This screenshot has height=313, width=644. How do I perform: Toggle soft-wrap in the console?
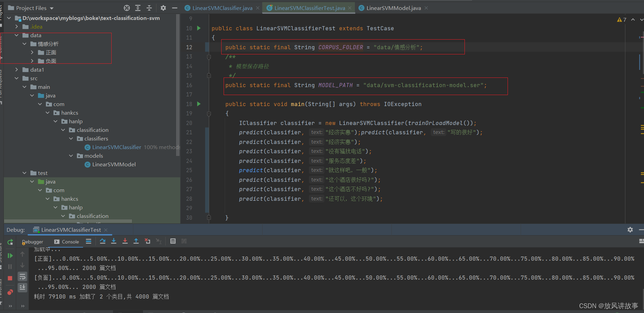click(x=22, y=277)
